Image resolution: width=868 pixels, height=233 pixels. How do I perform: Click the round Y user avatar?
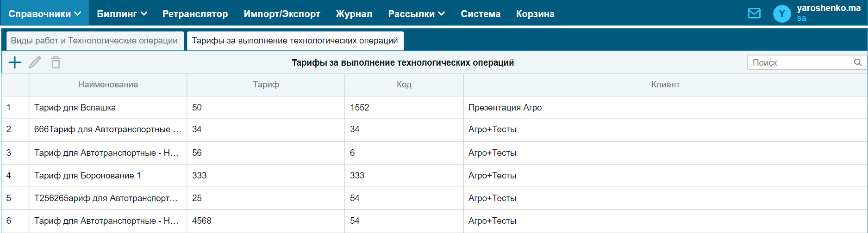782,14
